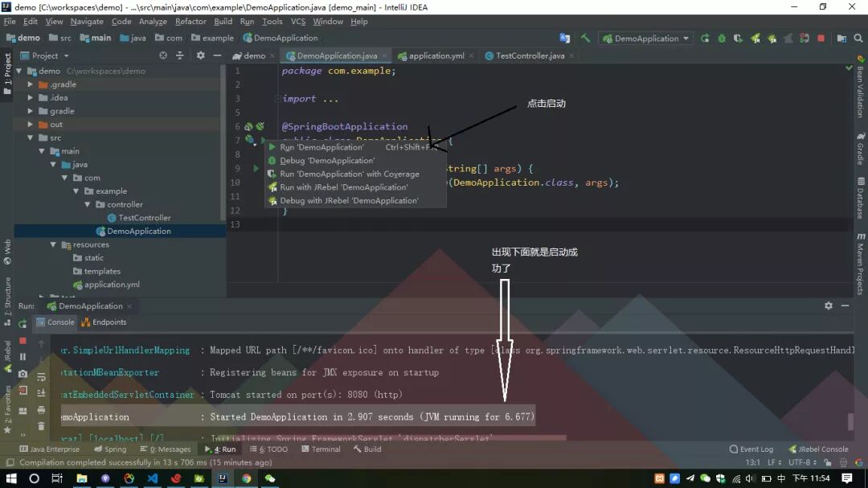The image size is (868, 488).
Task: Click the Search Everywhere magnifier icon
Action: tap(858, 39)
